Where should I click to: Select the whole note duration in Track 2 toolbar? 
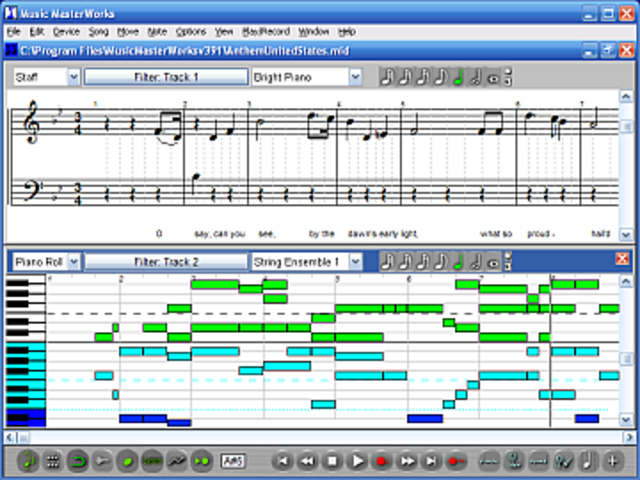(493, 262)
